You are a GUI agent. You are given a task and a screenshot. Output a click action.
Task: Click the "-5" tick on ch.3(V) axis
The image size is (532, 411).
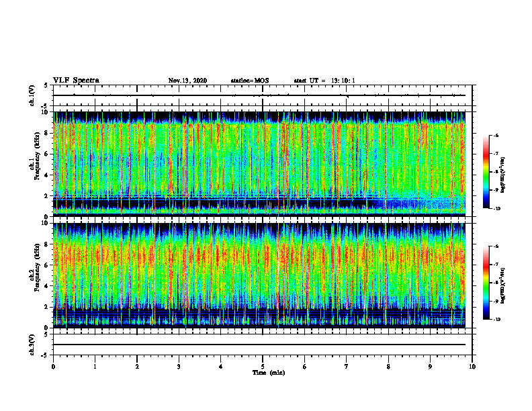46,355
